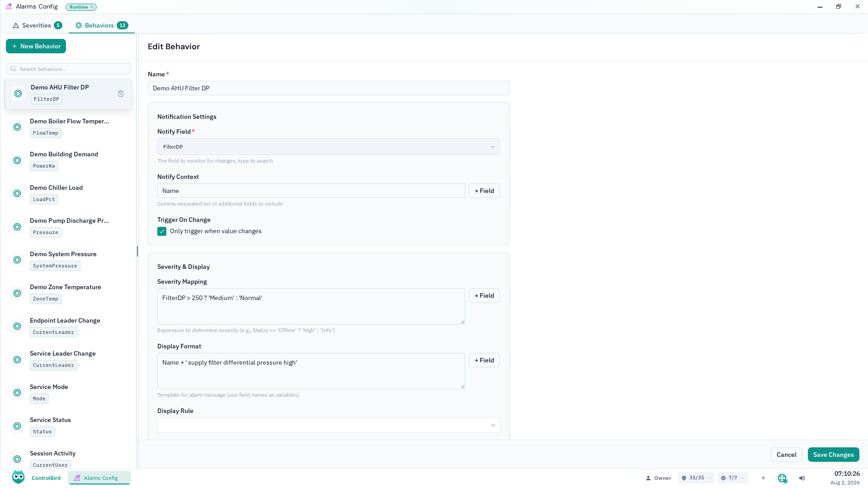Add field to Severity Mapping

tap(484, 296)
